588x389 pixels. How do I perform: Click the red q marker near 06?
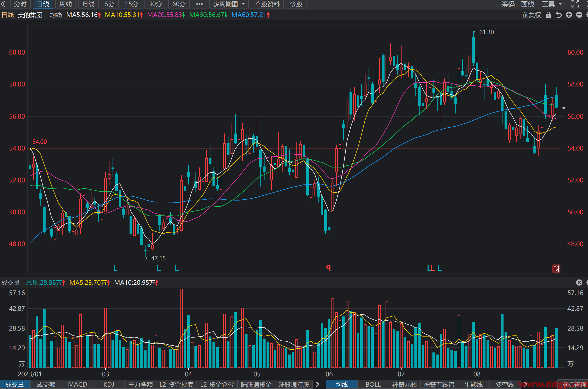click(328, 267)
